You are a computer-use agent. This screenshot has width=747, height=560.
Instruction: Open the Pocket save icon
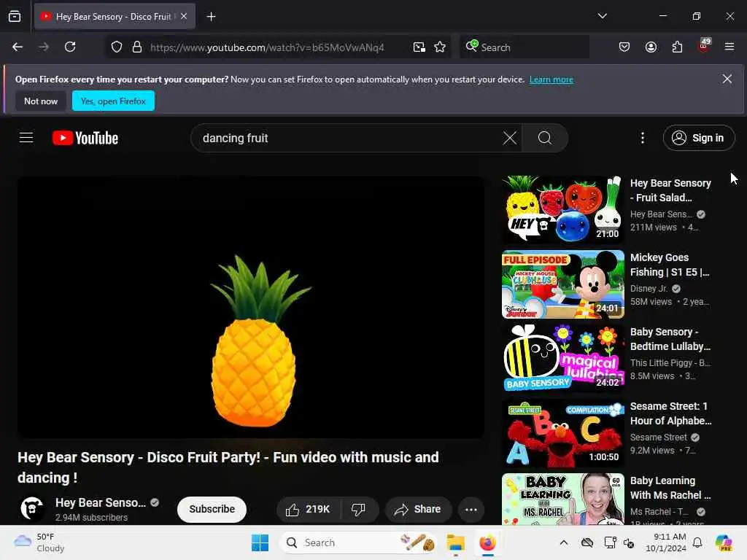pyautogui.click(x=624, y=47)
